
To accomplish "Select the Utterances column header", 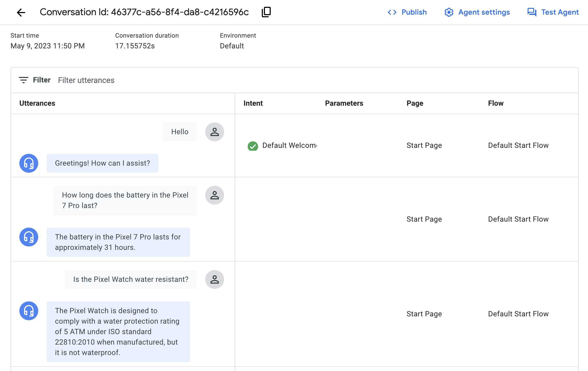I will 38,103.
